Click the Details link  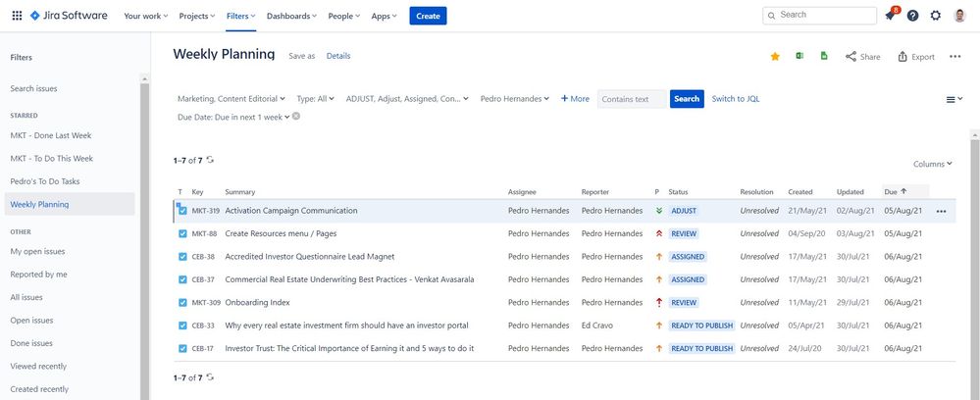point(338,56)
